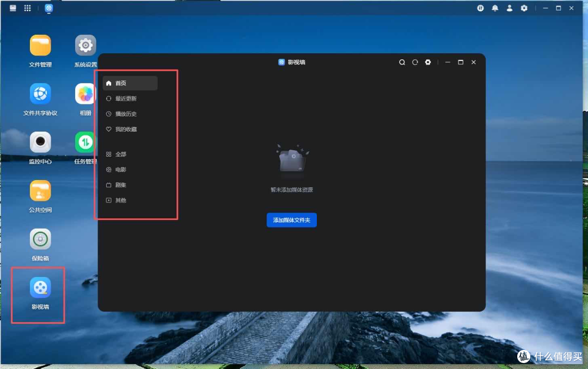Viewport: 588px width, 369px height.
Task: Open the notifications bell
Action: tap(495, 8)
